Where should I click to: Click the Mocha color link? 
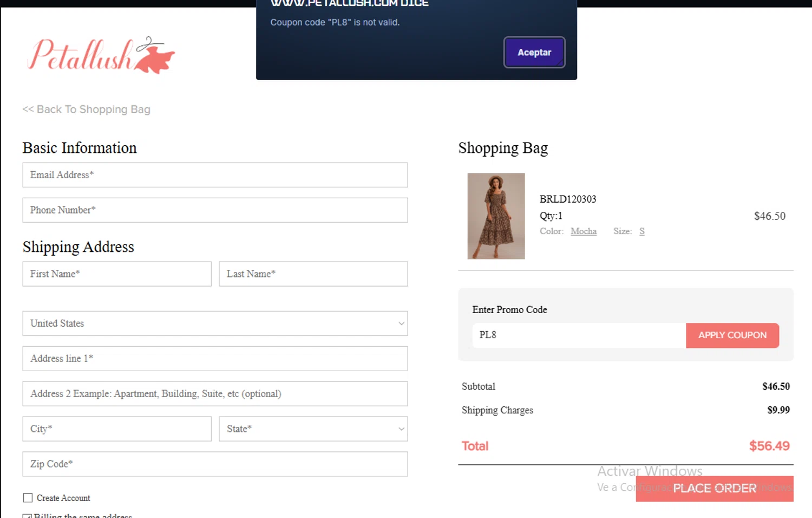click(584, 231)
